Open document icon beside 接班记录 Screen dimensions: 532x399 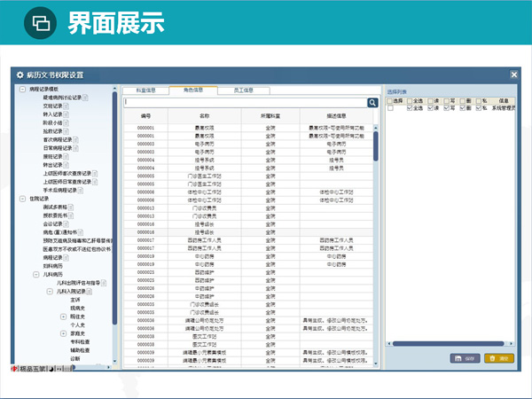(x=66, y=157)
